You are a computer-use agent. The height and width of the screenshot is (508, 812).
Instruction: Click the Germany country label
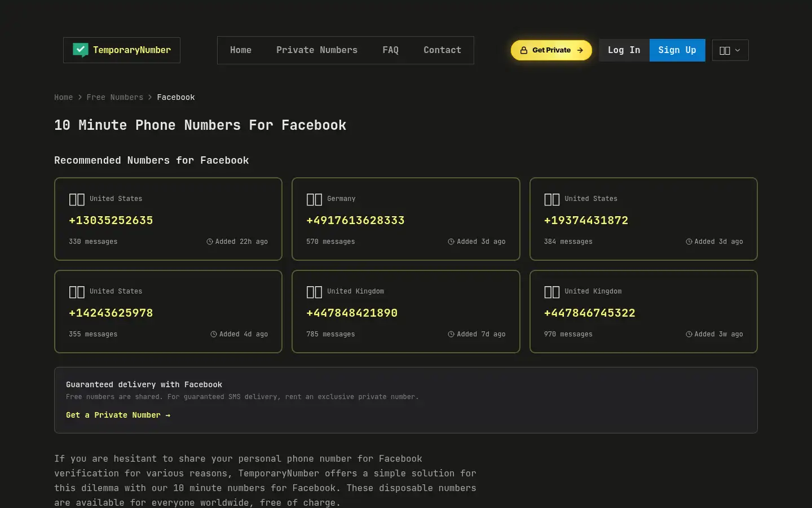(341, 199)
